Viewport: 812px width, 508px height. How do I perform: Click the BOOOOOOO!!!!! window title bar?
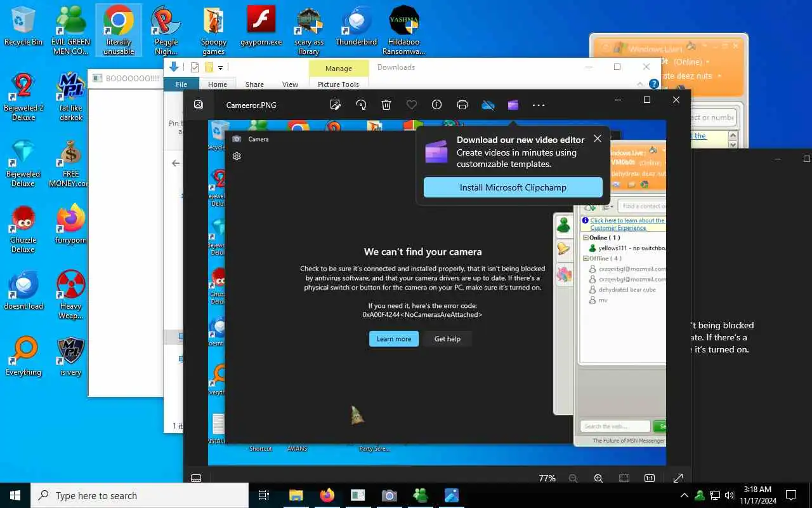126,78
